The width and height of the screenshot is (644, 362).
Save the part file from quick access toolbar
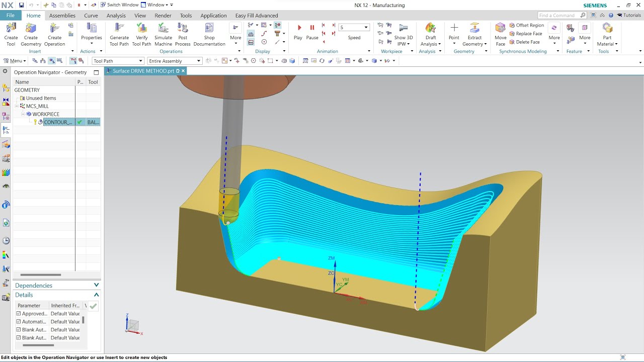coord(21,5)
